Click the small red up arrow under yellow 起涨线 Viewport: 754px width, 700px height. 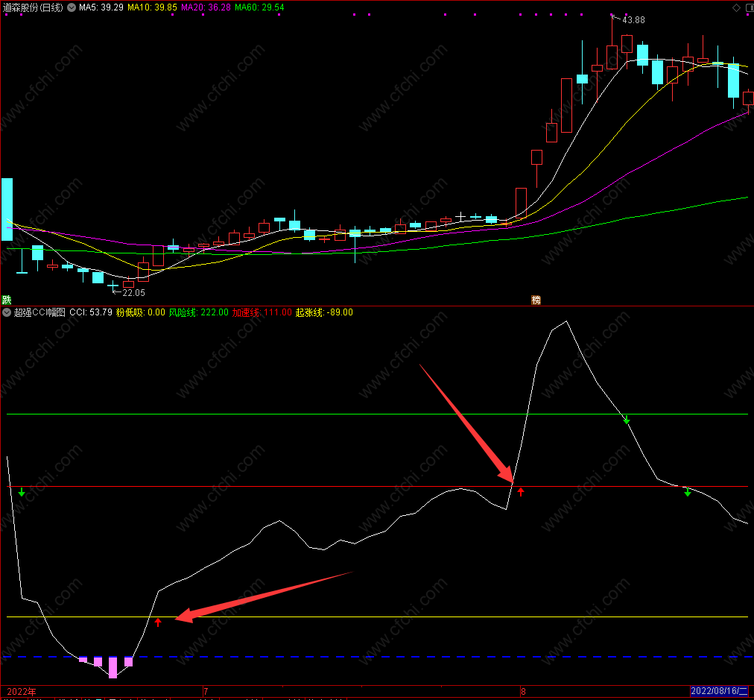[x=158, y=622]
